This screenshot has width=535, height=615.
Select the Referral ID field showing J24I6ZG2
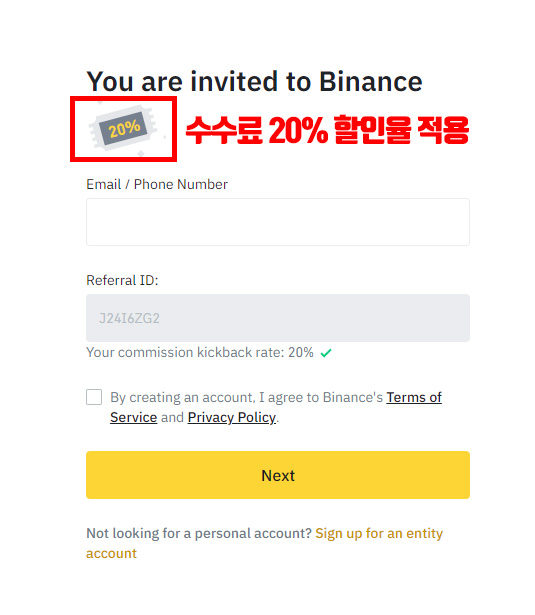tap(278, 318)
